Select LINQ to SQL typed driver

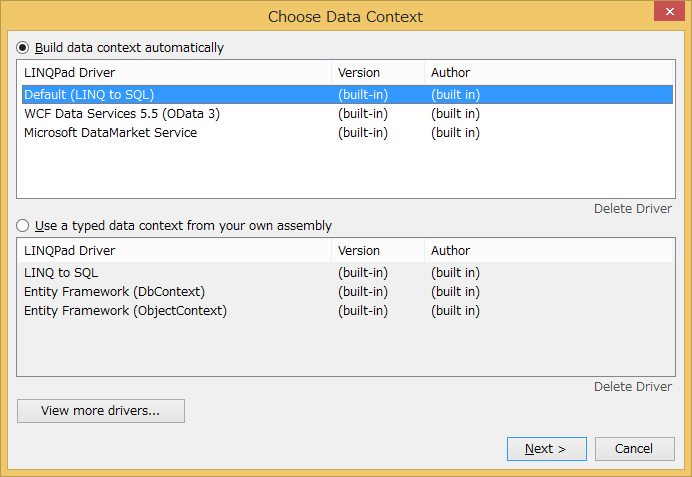tap(61, 272)
